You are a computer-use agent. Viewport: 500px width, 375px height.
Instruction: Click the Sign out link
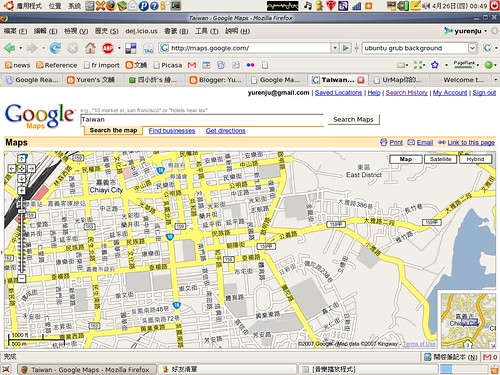click(484, 93)
